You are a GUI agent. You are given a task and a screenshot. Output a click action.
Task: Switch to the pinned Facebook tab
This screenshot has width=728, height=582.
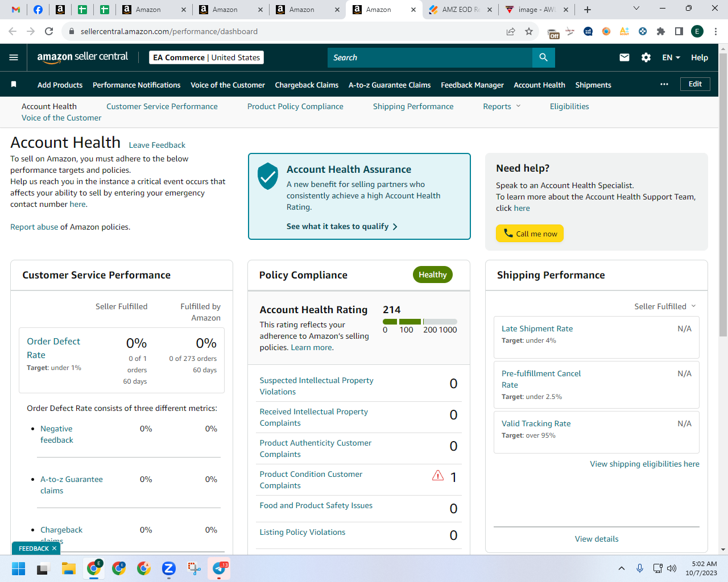click(x=38, y=10)
